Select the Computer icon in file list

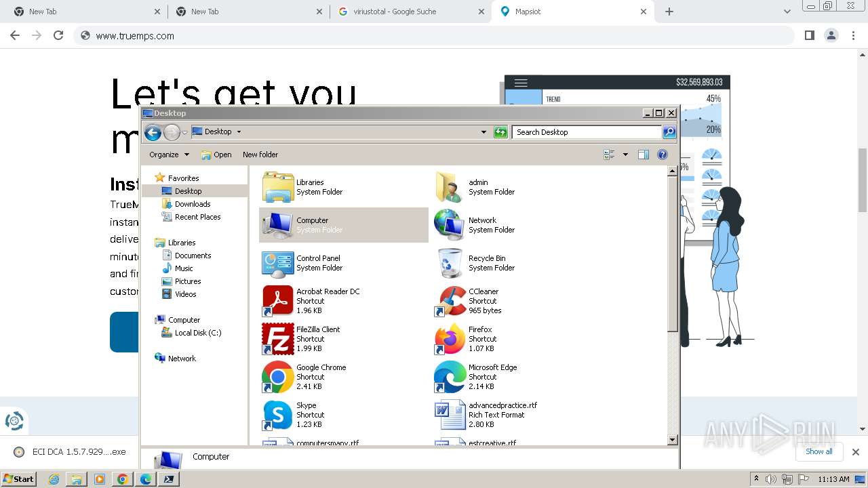click(278, 225)
